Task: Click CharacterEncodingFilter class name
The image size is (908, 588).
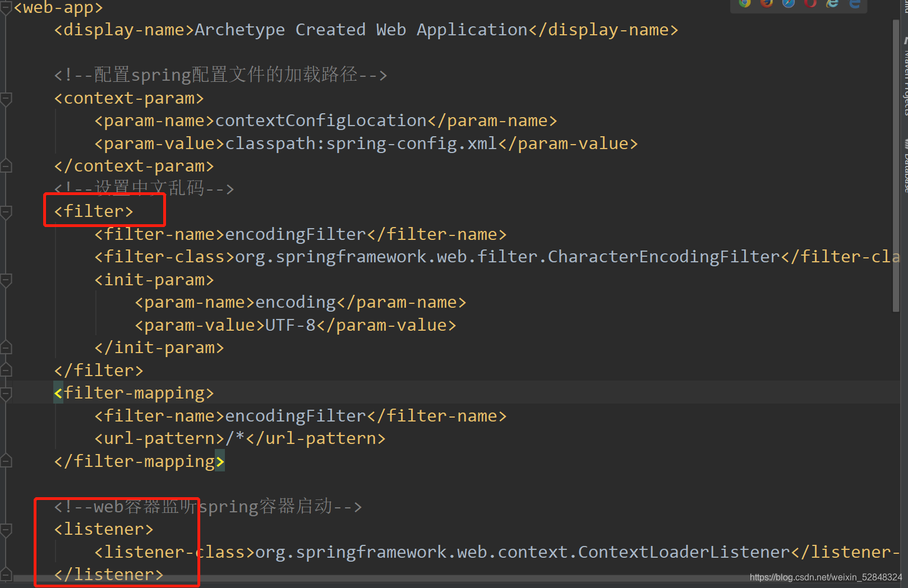Action: [664, 257]
